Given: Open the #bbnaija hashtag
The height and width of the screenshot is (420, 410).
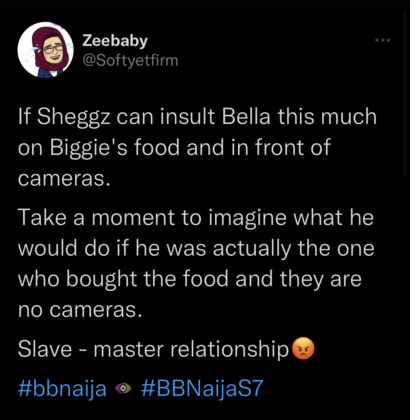Looking at the screenshot, I should pyautogui.click(x=62, y=389).
